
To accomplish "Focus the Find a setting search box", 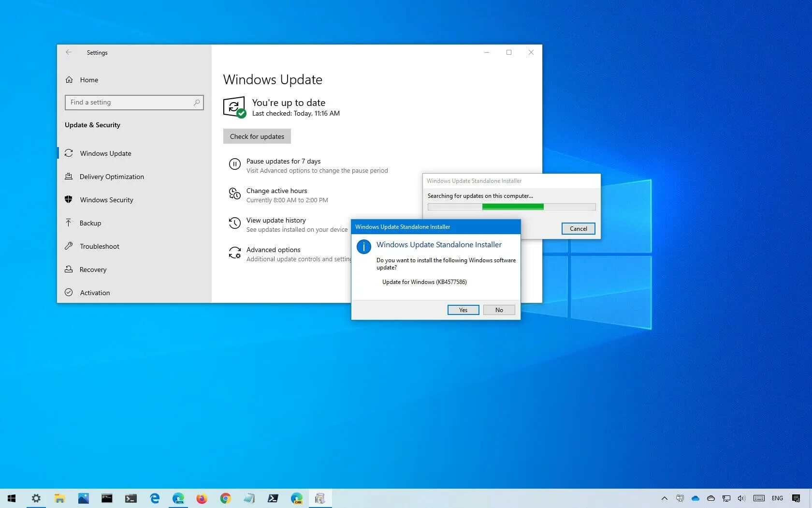I will click(134, 102).
